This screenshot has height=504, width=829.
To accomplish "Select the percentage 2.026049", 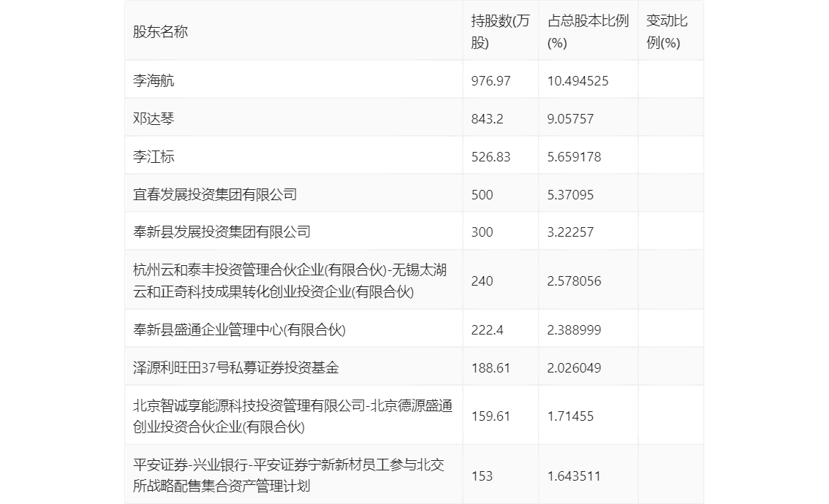I will (x=574, y=368).
